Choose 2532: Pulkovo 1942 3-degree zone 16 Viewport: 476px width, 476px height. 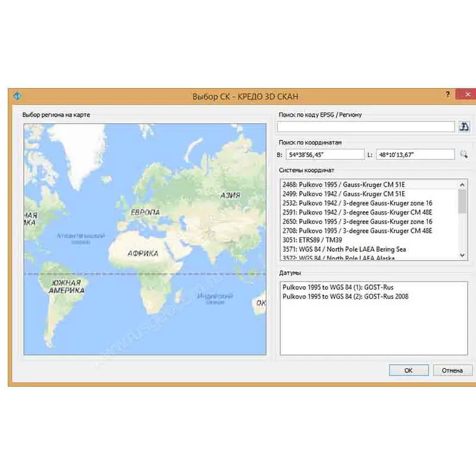pyautogui.click(x=357, y=203)
